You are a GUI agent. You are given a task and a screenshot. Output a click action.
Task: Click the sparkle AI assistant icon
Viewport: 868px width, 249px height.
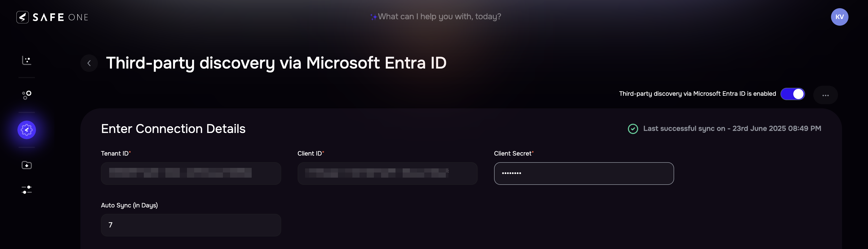pos(373,17)
